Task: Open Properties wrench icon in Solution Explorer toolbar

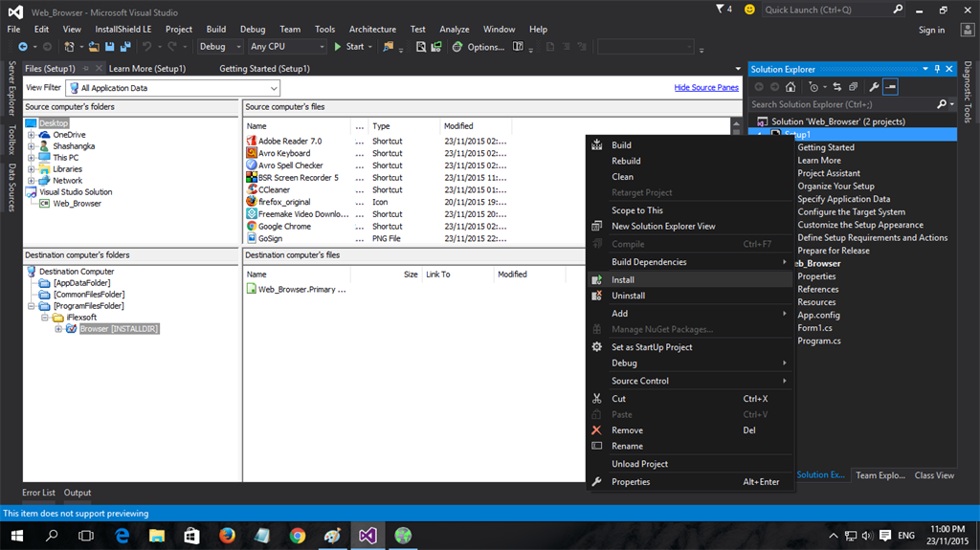Action: 874,87
